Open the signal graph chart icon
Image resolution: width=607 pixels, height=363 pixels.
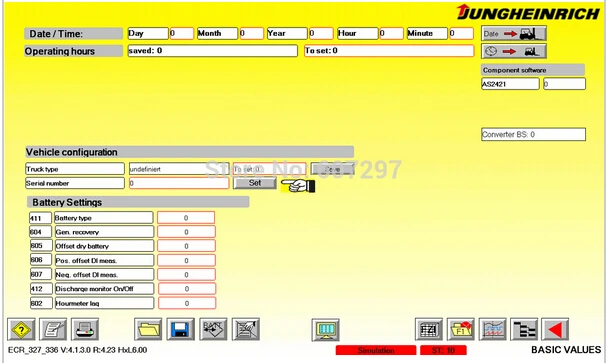coord(492,329)
